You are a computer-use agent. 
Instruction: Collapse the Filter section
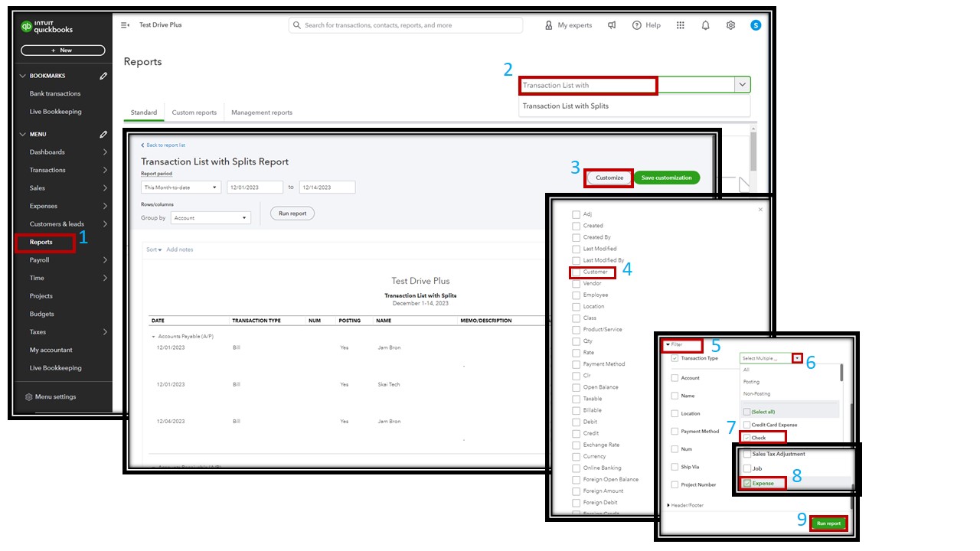pos(674,344)
